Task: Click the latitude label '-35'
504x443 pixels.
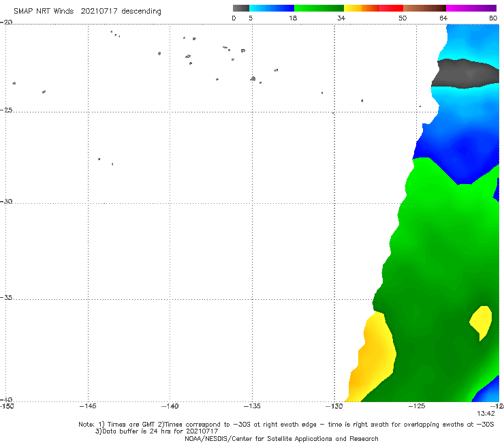Action: pos(6,298)
